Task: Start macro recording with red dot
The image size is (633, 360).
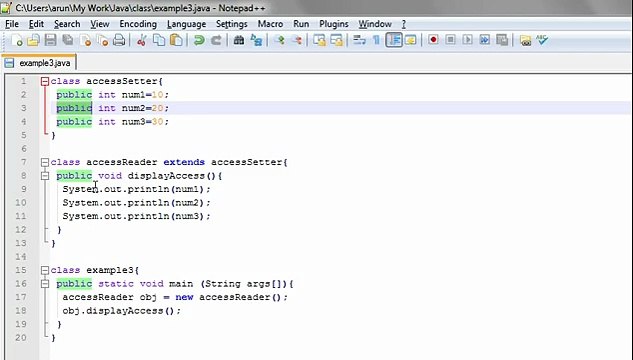Action: point(433,40)
